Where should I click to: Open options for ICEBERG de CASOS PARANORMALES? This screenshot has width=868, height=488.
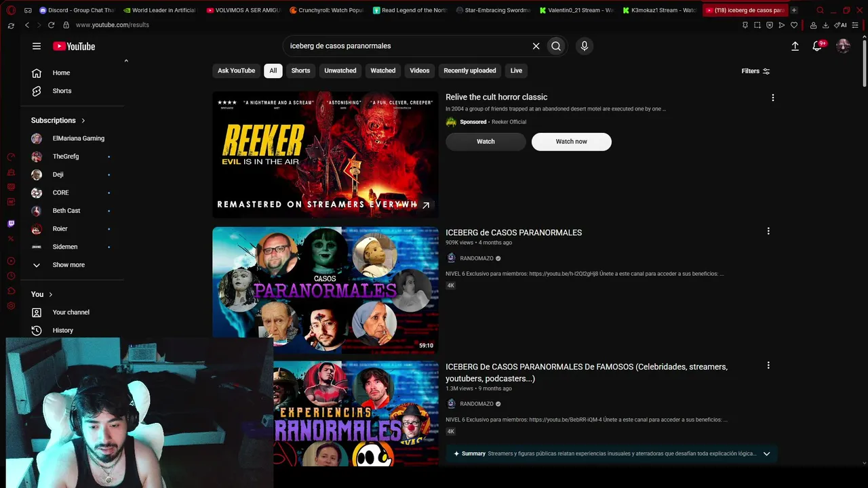768,231
